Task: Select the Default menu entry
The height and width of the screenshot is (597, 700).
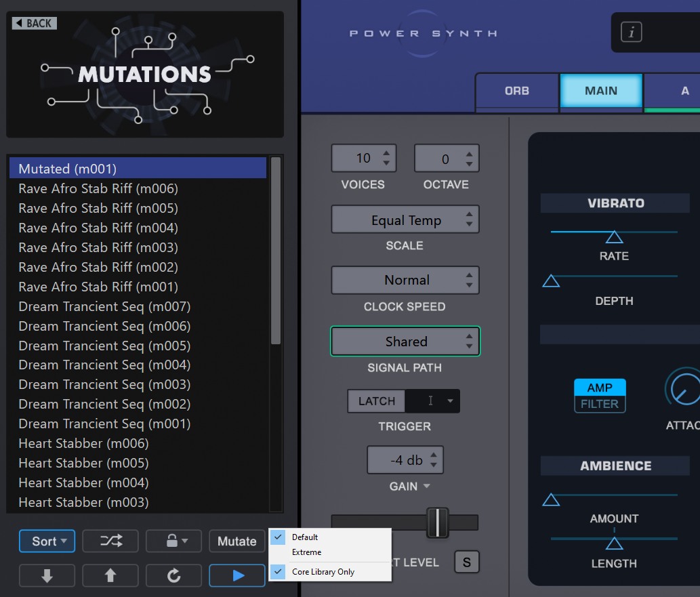Action: click(305, 537)
